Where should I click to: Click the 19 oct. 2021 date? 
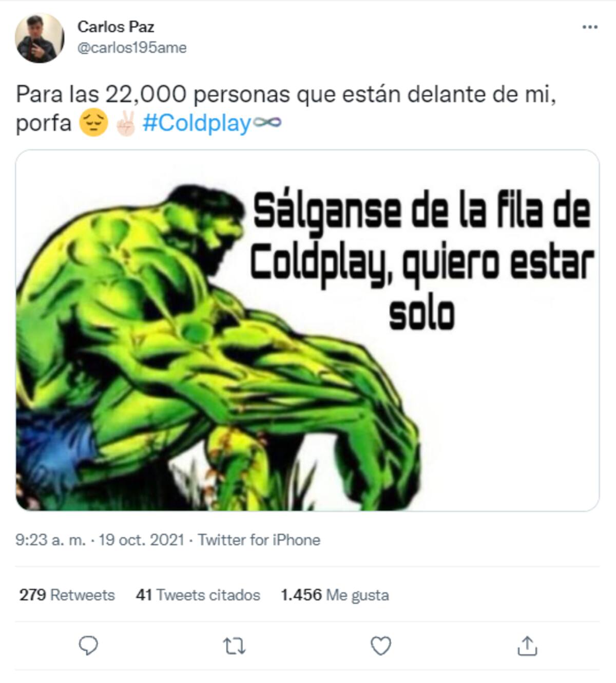(141, 540)
